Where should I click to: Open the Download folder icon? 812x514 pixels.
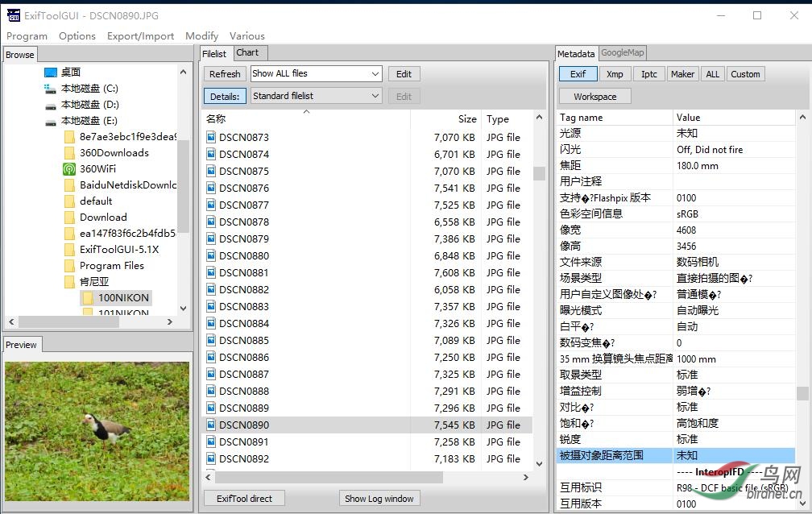(69, 217)
